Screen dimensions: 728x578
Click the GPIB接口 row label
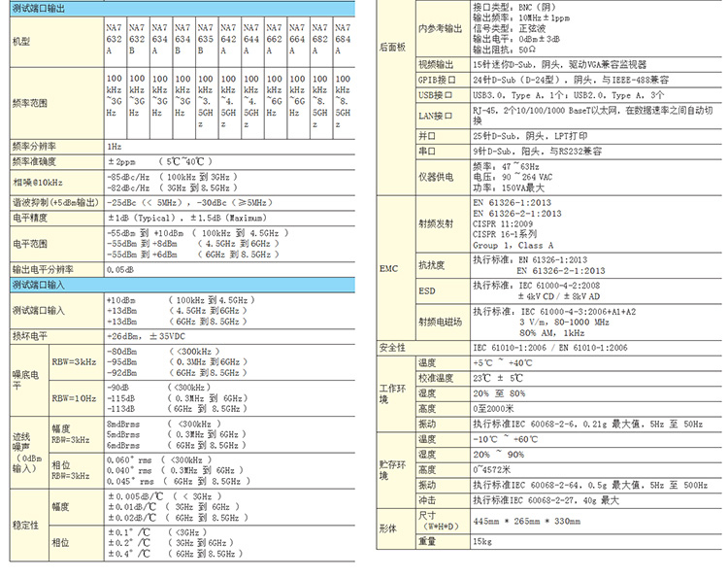[x=436, y=78]
